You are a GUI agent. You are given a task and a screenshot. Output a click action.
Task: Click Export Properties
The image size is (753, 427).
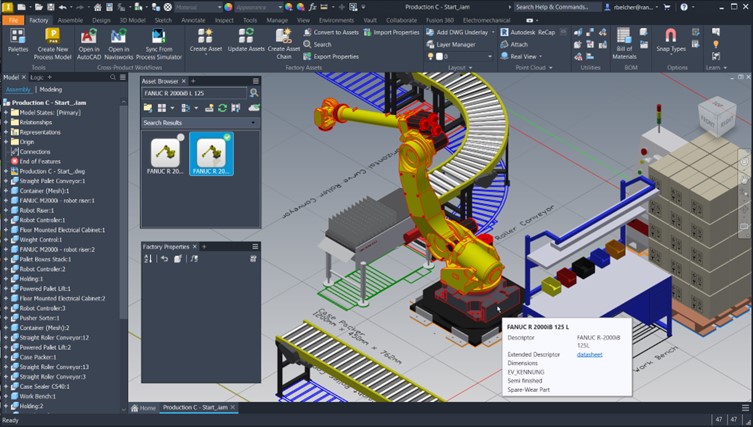point(331,56)
